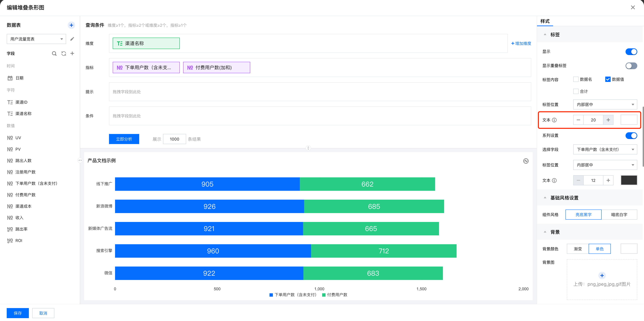
Task: Open the 用户流量宽表 data table dropdown
Action: click(36, 39)
